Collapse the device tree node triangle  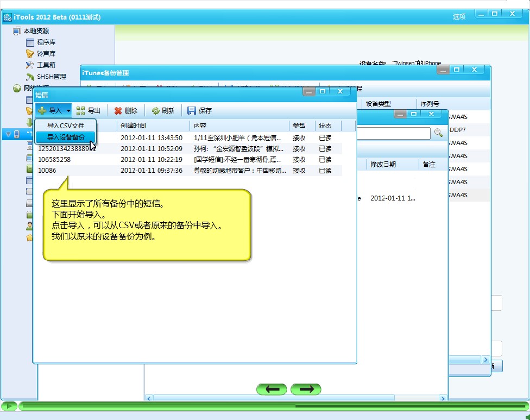(7, 134)
